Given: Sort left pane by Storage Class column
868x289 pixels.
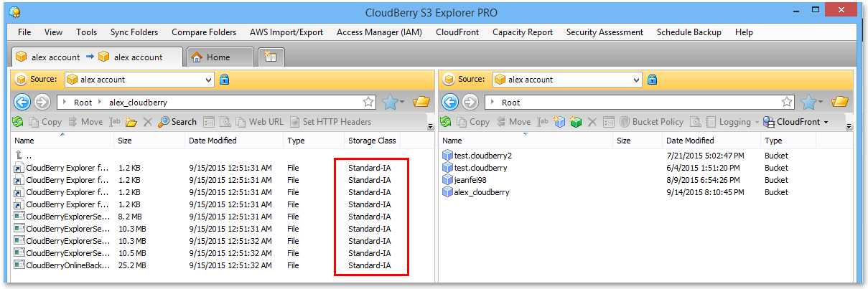Looking at the screenshot, I should coord(372,141).
